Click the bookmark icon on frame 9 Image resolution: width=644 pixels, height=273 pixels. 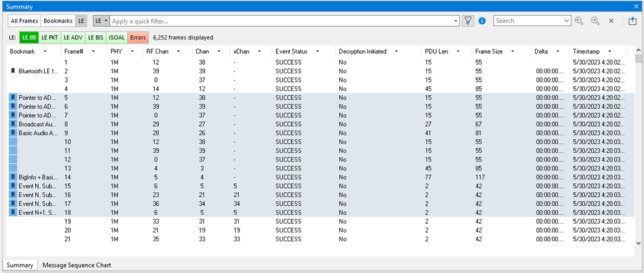pyautogui.click(x=13, y=133)
